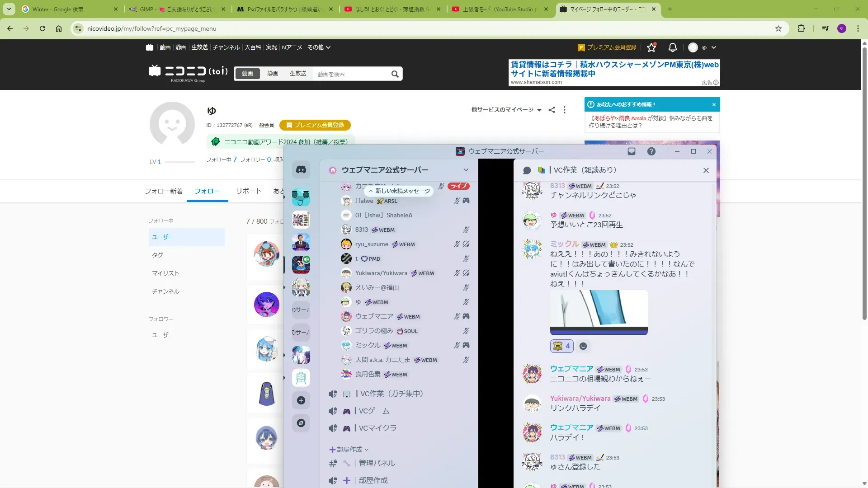Select the 生放送 search mode toggle
This screenshot has width=868, height=488.
(x=298, y=74)
